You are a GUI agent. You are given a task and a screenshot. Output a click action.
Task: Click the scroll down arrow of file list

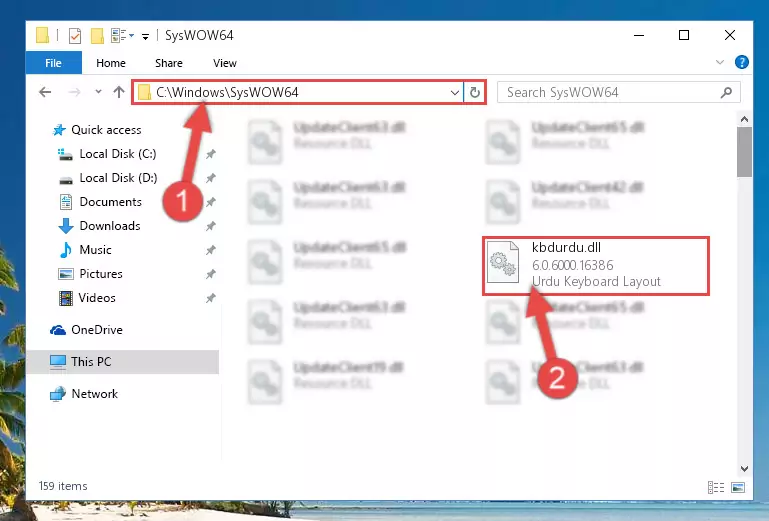coord(744,469)
